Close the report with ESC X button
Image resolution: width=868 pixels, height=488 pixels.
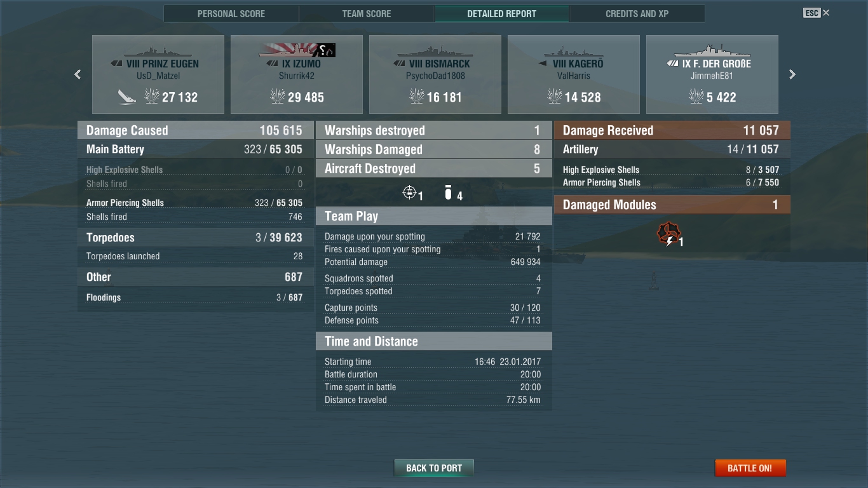[817, 13]
